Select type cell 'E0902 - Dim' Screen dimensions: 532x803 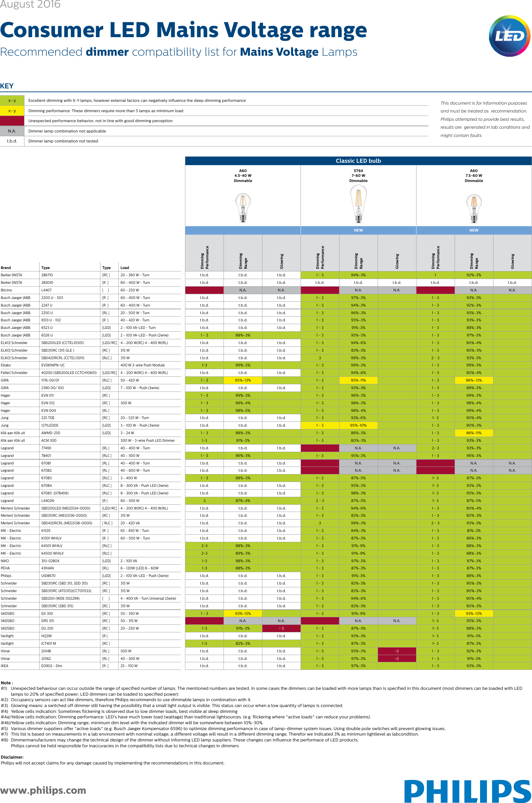pyautogui.click(x=52, y=666)
